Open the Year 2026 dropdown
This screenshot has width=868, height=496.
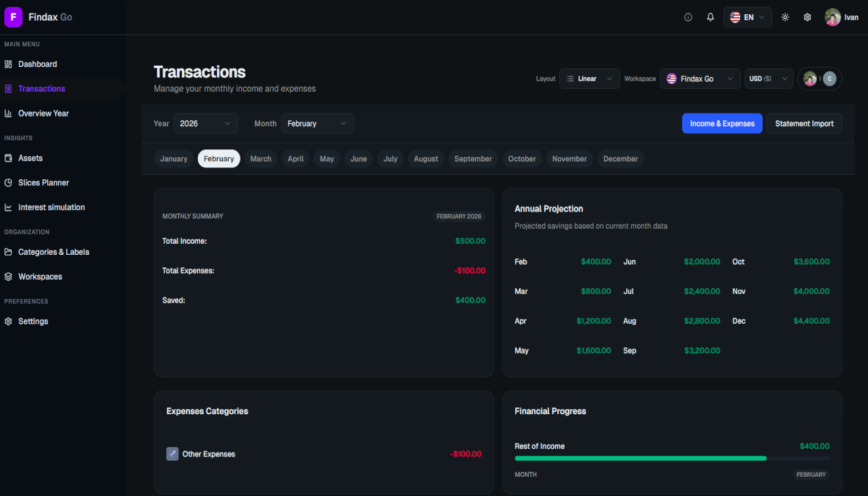pyautogui.click(x=205, y=123)
